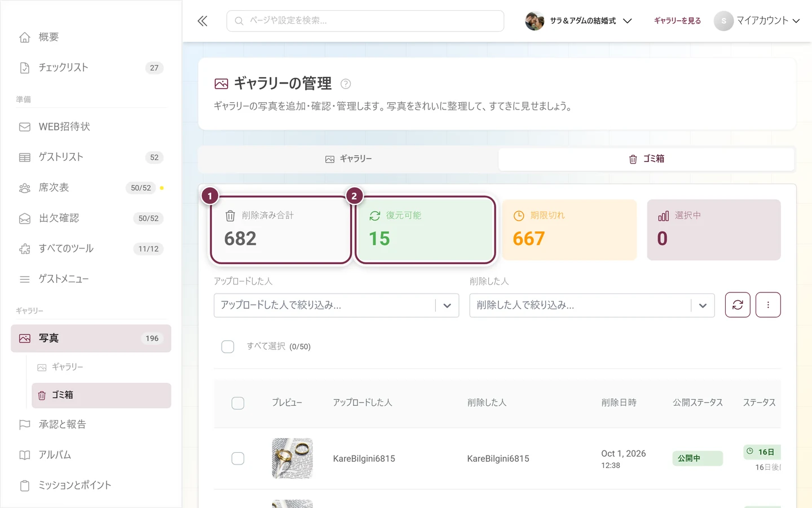Click the 16日 status badge
Screen dimensions: 812x508
(x=762, y=452)
